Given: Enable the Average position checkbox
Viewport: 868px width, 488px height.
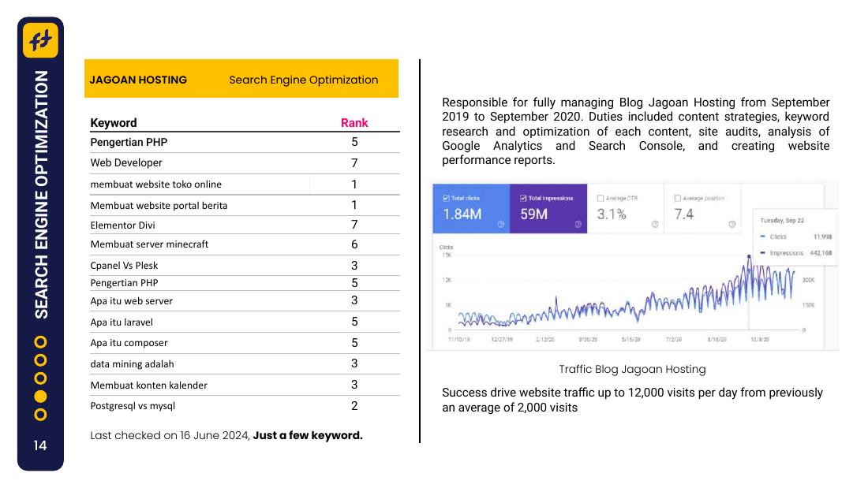Looking at the screenshot, I should [677, 198].
